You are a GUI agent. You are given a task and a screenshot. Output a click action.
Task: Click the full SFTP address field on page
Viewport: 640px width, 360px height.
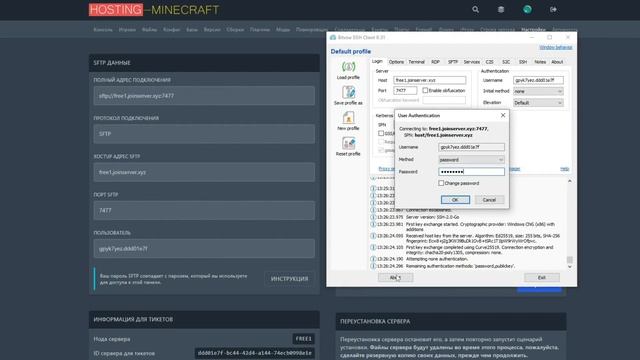tap(204, 96)
